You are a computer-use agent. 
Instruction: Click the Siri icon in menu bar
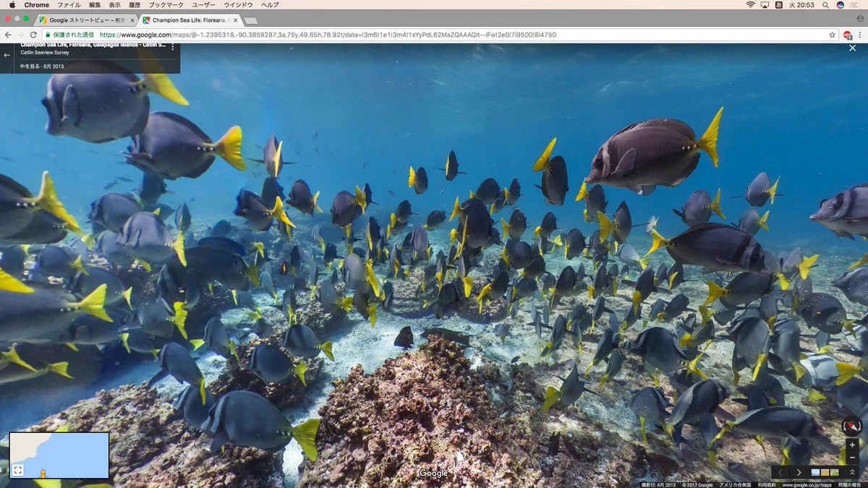(840, 5)
